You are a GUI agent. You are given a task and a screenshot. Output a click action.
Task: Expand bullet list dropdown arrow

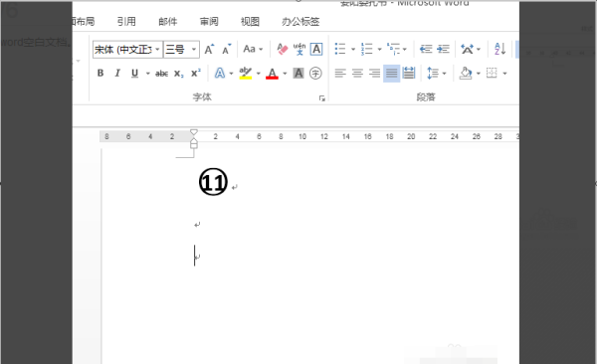point(353,49)
